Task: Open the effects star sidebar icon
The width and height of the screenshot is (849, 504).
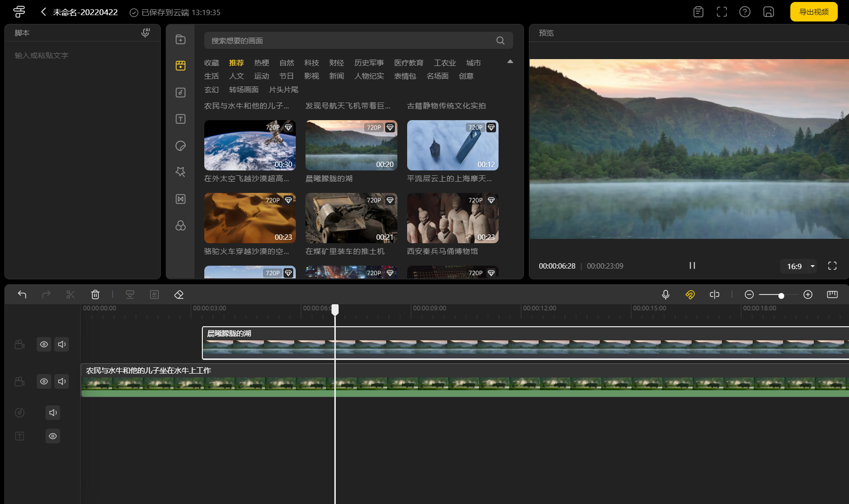Action: (180, 171)
